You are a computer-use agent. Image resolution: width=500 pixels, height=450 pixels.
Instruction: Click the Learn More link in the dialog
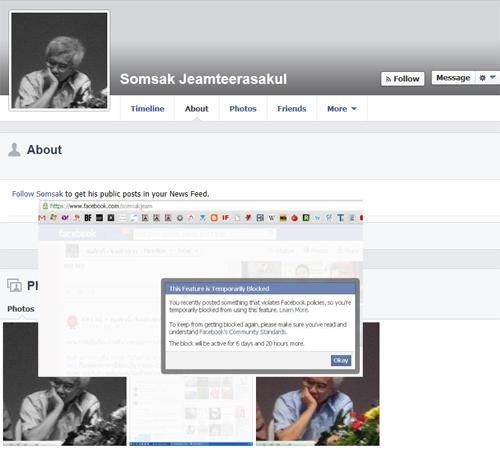click(294, 310)
